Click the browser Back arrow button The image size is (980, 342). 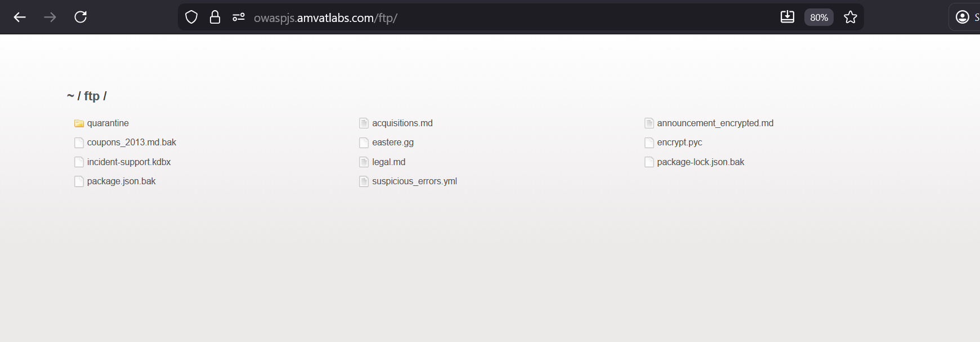coord(20,17)
